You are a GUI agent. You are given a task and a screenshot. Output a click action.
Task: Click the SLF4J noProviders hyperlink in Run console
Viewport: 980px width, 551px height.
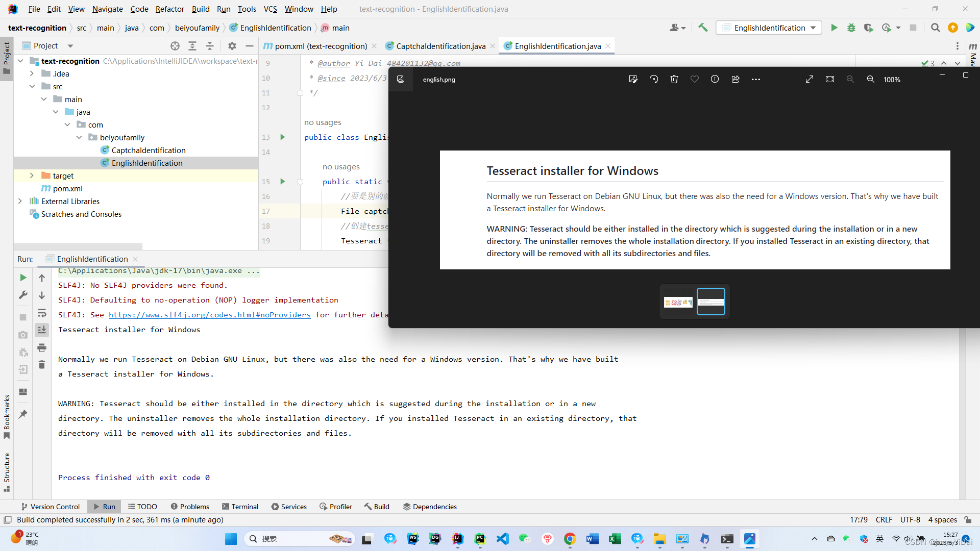click(209, 314)
